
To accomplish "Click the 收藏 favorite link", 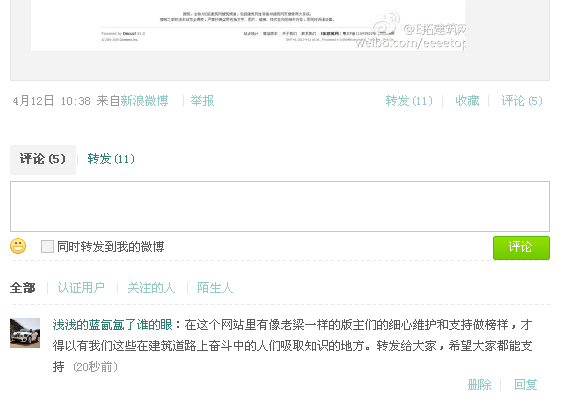I will 467,101.
